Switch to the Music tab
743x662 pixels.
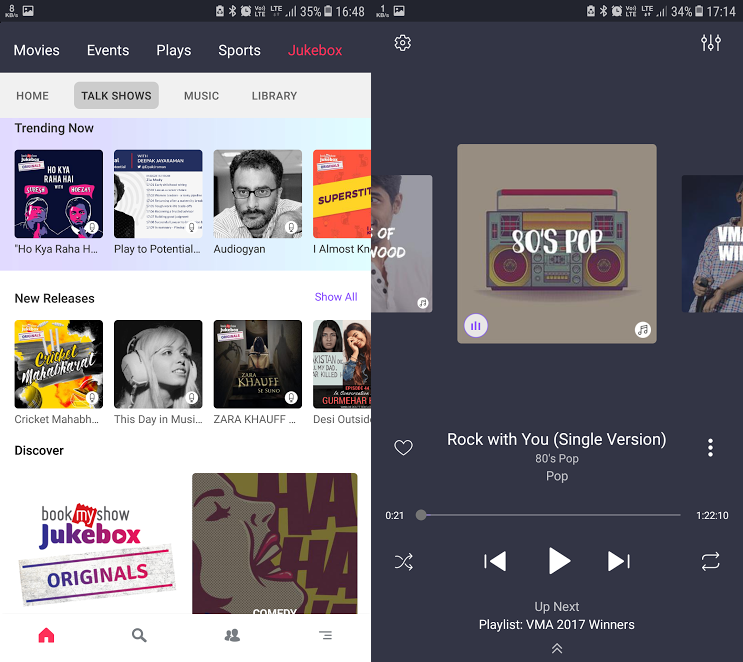[201, 96]
